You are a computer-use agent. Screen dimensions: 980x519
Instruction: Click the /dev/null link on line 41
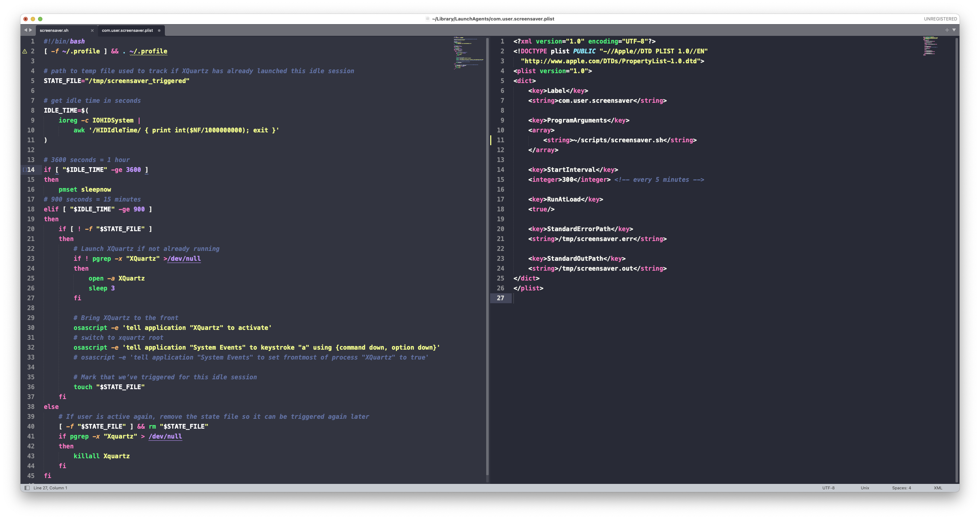pos(165,436)
